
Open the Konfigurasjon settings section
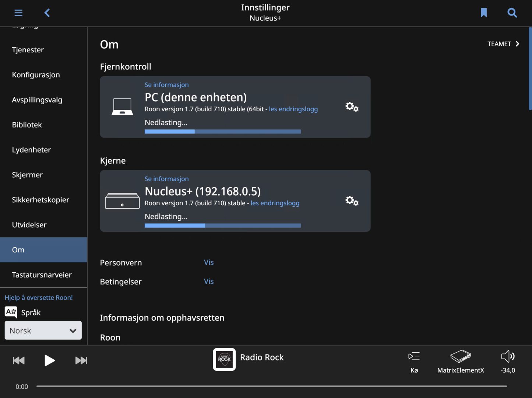pyautogui.click(x=43, y=75)
